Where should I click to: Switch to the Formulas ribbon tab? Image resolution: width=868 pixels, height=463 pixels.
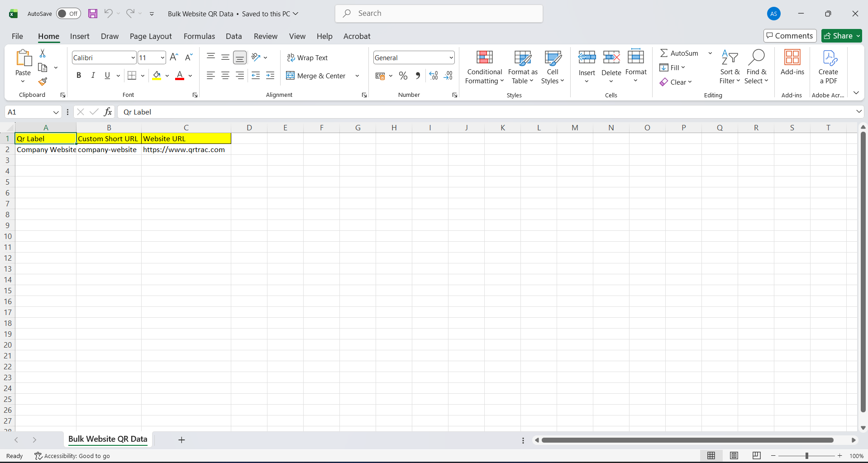click(199, 36)
